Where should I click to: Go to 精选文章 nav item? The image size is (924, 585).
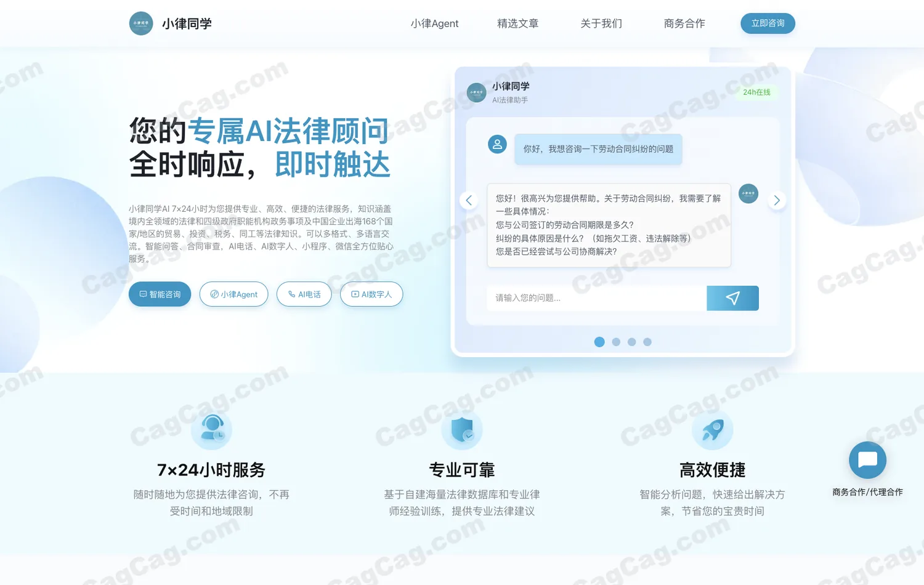pyautogui.click(x=518, y=23)
